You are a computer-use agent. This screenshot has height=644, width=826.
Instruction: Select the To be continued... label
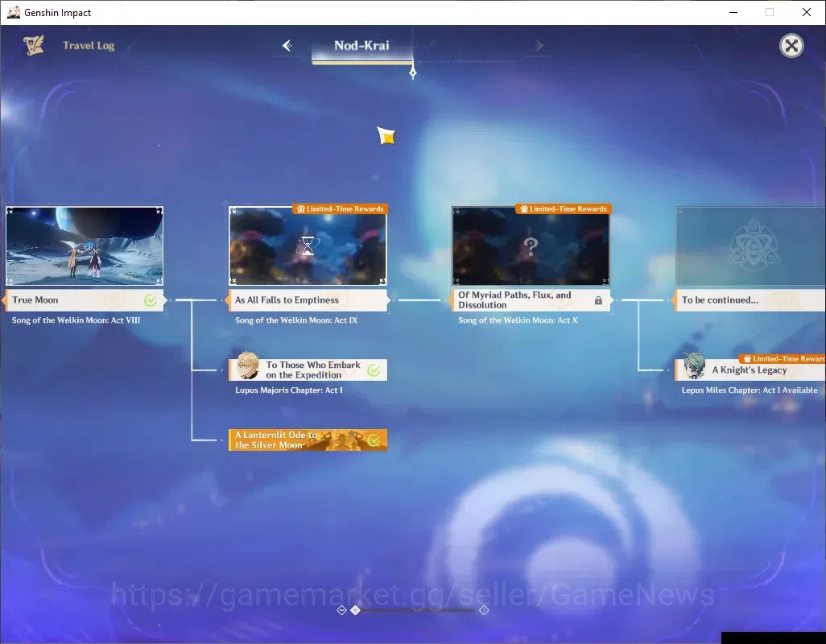(750, 300)
